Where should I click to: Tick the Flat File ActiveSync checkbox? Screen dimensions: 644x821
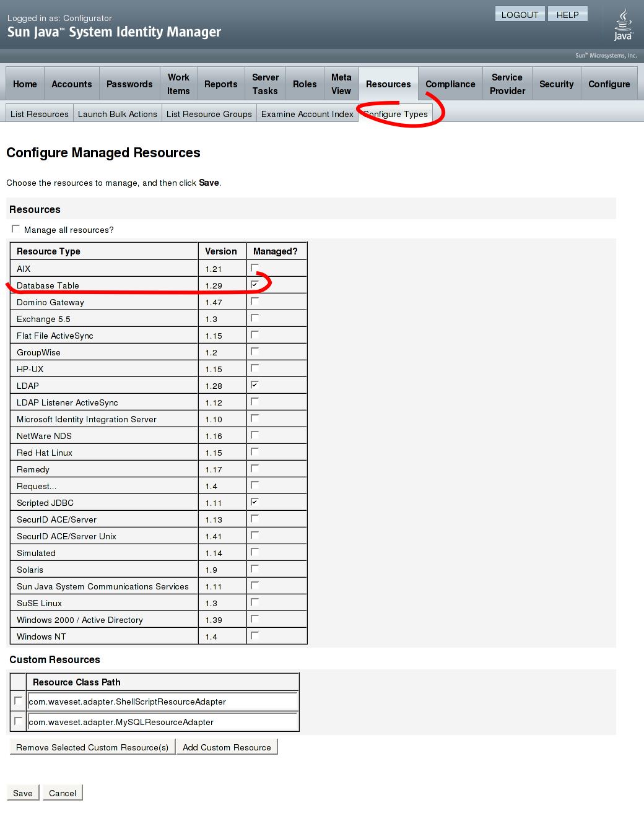click(255, 334)
